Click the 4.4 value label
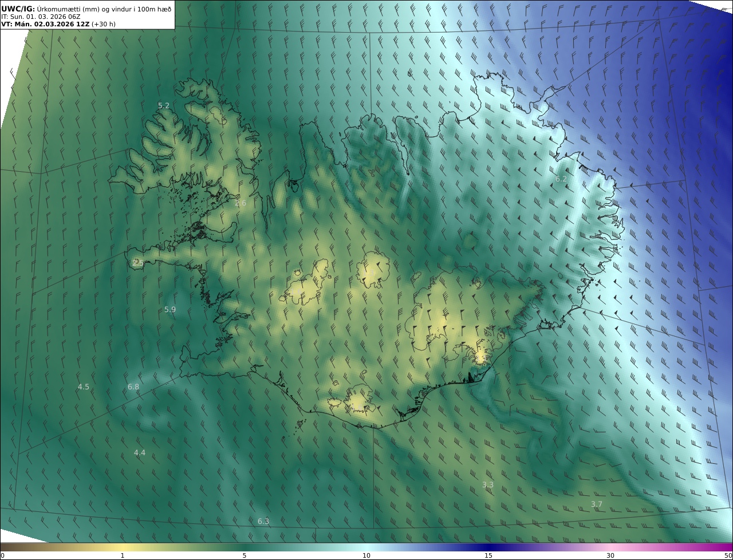This screenshot has width=733, height=560. pyautogui.click(x=140, y=453)
